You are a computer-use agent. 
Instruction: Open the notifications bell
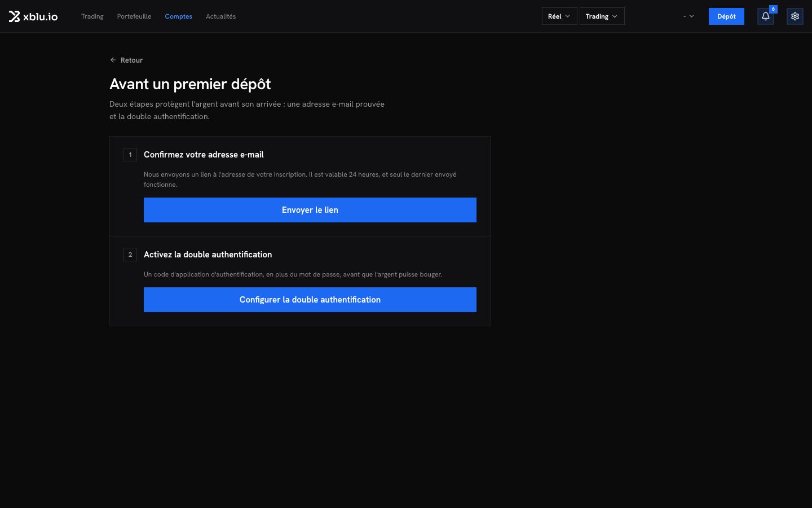(x=765, y=16)
